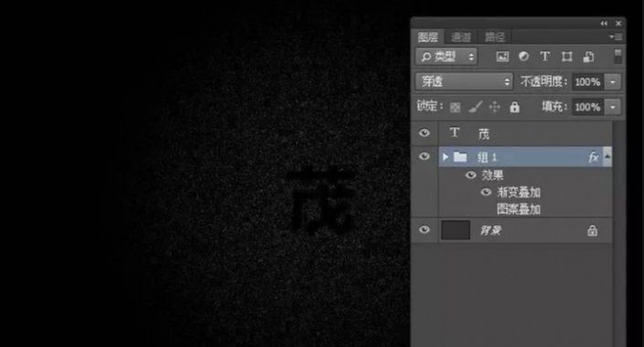
Task: Click the lock icon on 背景 layer
Action: (592, 230)
